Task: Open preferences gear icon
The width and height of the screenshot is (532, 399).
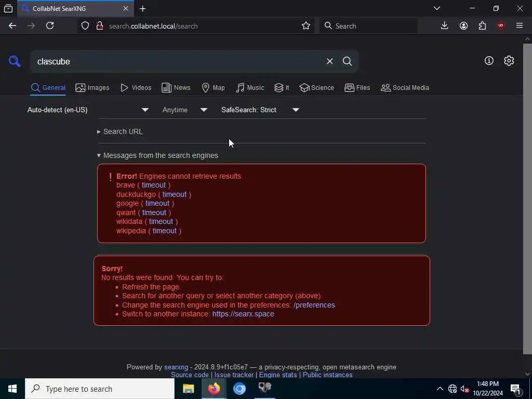Action: [509, 61]
